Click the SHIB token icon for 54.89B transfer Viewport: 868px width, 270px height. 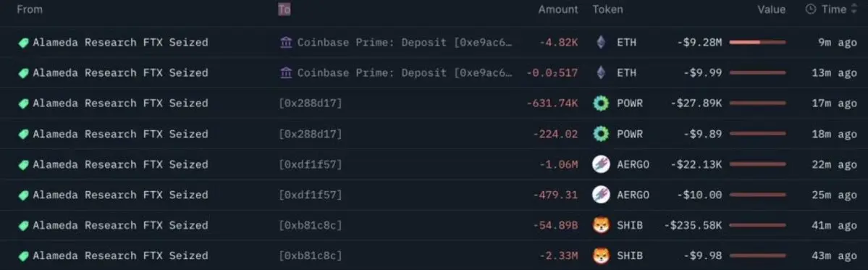[601, 225]
